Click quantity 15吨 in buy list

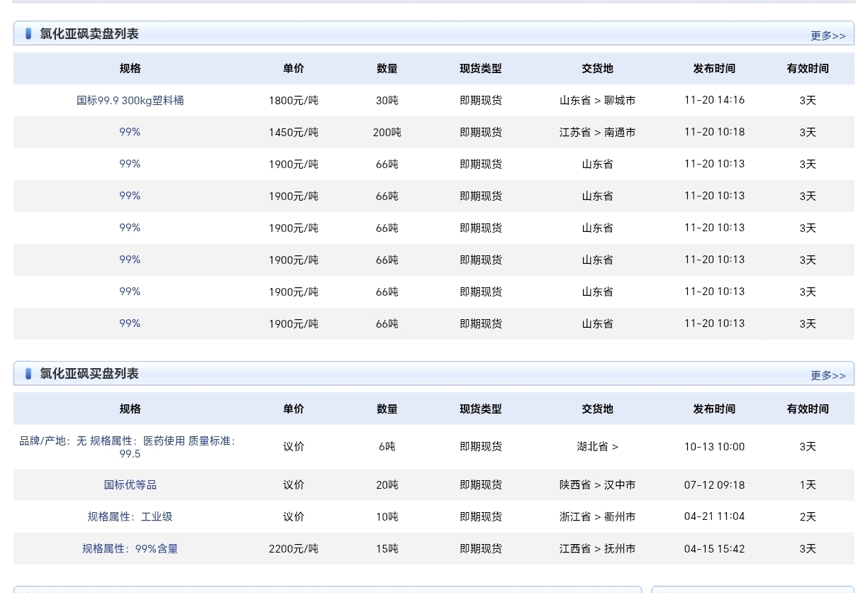(x=387, y=548)
